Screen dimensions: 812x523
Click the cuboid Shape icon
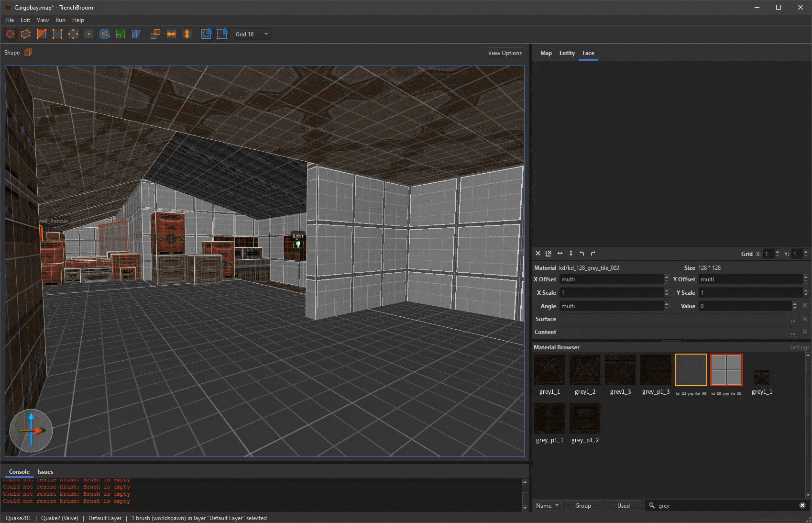click(28, 53)
